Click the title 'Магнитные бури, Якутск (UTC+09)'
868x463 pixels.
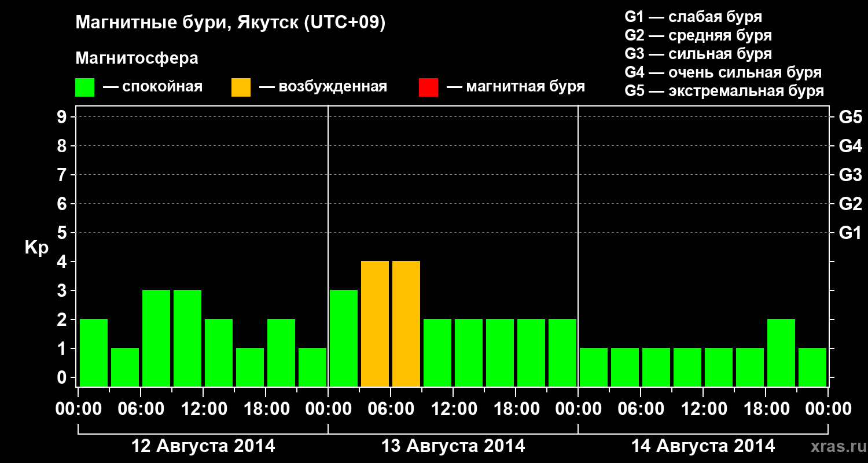pyautogui.click(x=230, y=23)
